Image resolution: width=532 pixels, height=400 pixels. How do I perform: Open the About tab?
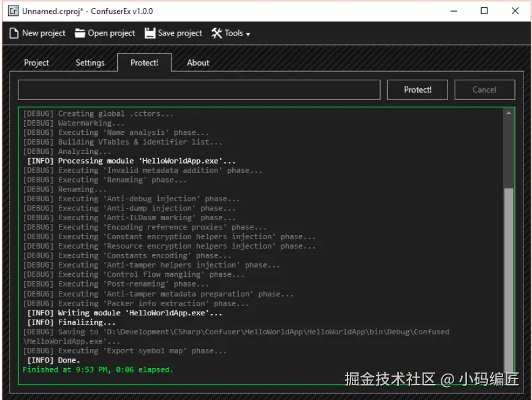198,63
